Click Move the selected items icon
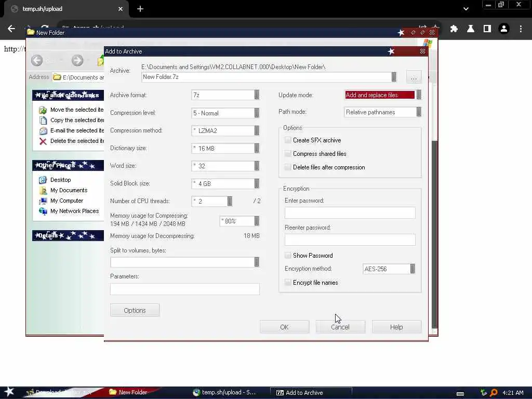 click(43, 110)
